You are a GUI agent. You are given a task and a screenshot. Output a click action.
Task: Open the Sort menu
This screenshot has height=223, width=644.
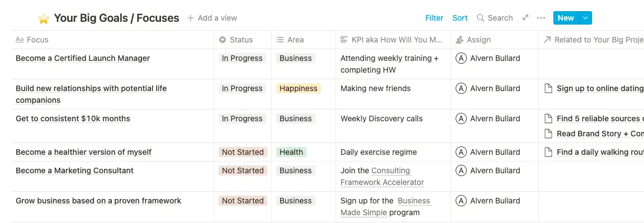460,18
